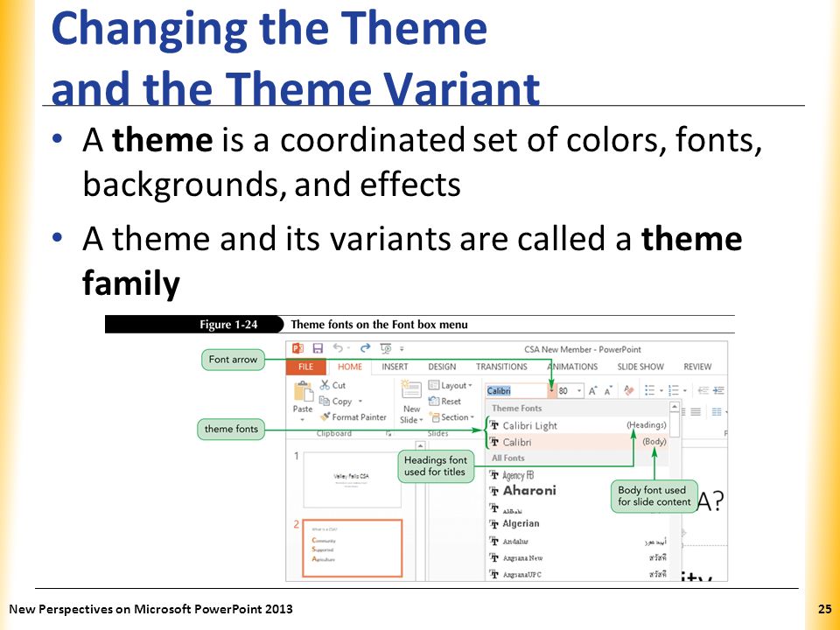Screen dimensions: 840x630
Task: Open the Paste options arrow
Action: pos(303,420)
